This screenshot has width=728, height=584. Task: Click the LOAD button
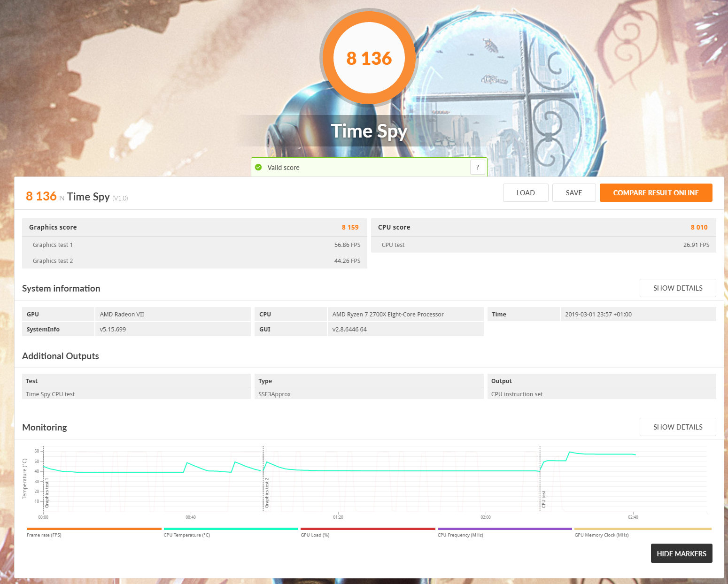click(526, 193)
